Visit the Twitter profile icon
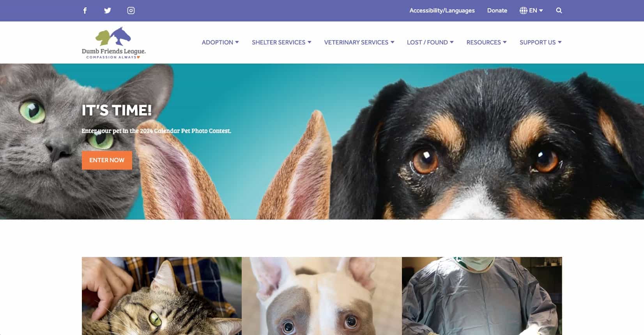The image size is (644, 335). [108, 11]
